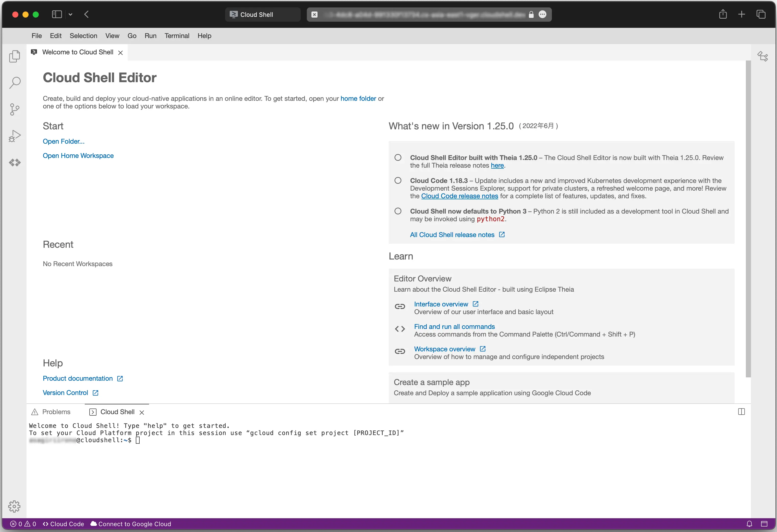The image size is (777, 532).
Task: Open Product documentation link
Action: pos(78,378)
